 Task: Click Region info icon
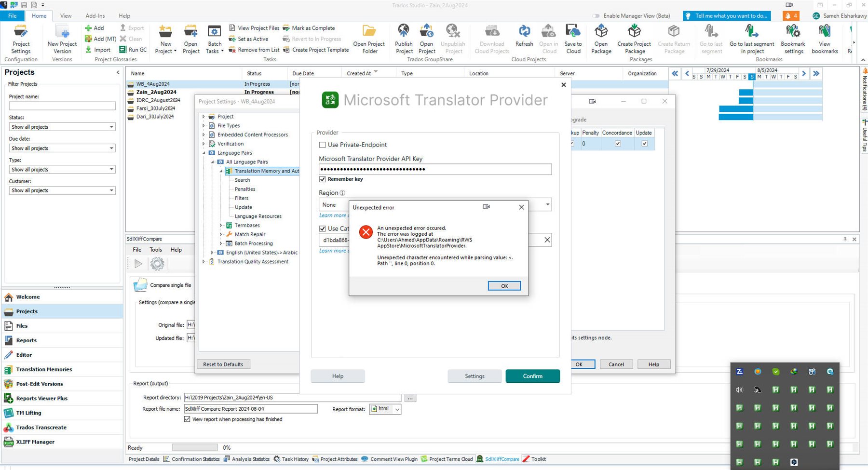[342, 193]
